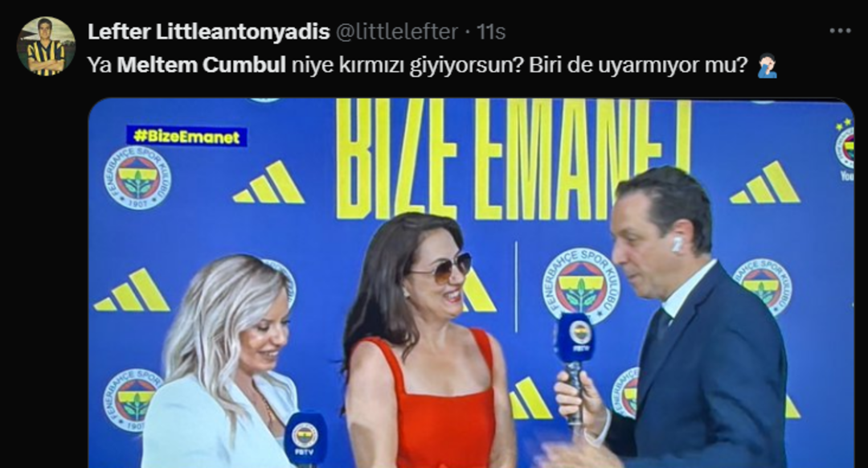
Task: Click the FBTV microphone near the blonde woman
Action: point(305,440)
